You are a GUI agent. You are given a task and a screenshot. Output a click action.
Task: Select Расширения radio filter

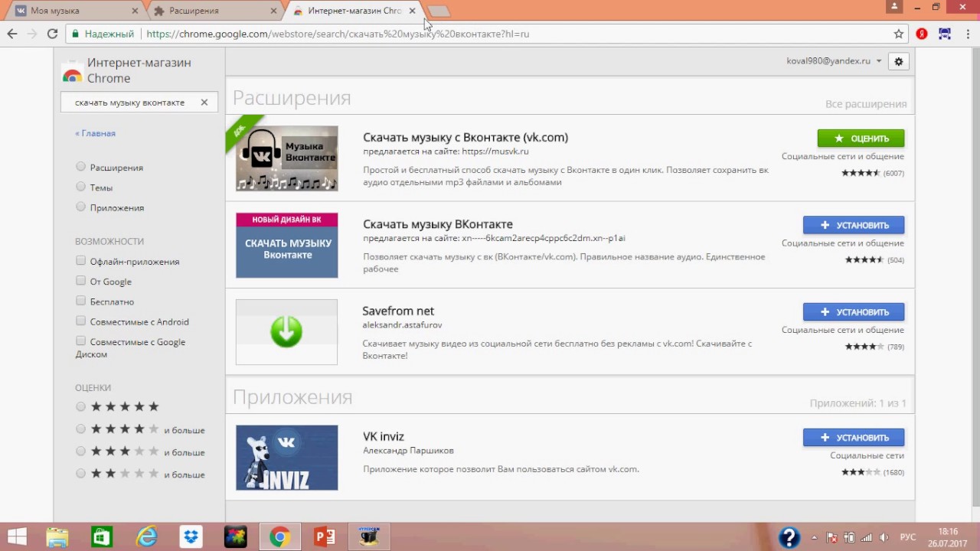pos(80,167)
